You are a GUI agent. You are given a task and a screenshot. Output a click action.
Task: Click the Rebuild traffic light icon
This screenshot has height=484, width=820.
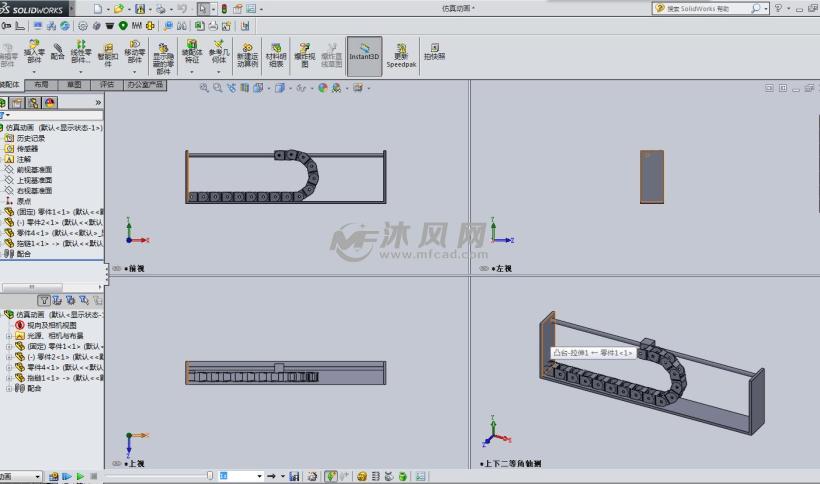224,9
